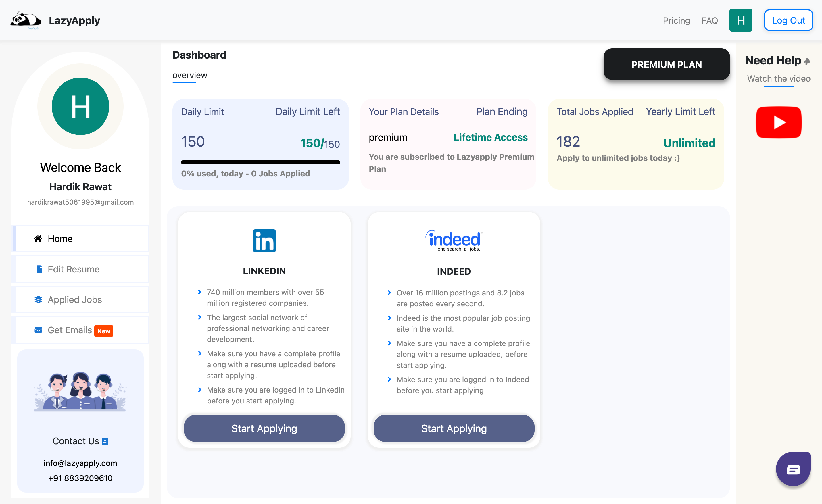Select the overview tab

coord(189,75)
